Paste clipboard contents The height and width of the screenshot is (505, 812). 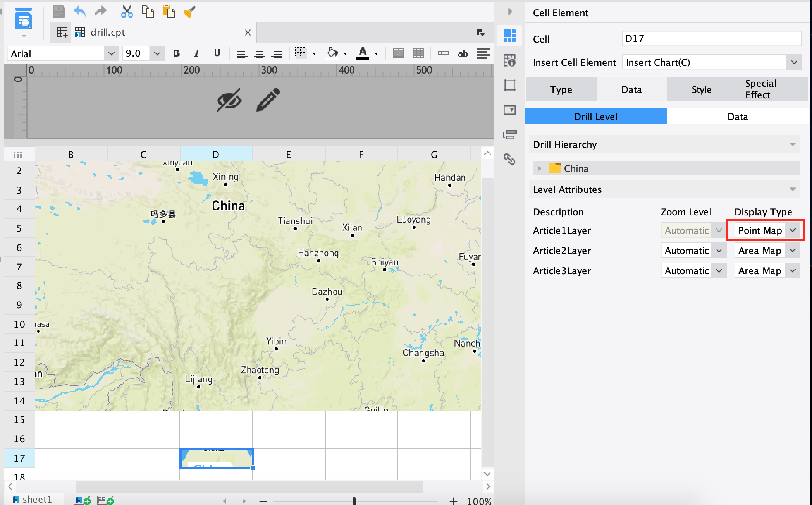(169, 12)
